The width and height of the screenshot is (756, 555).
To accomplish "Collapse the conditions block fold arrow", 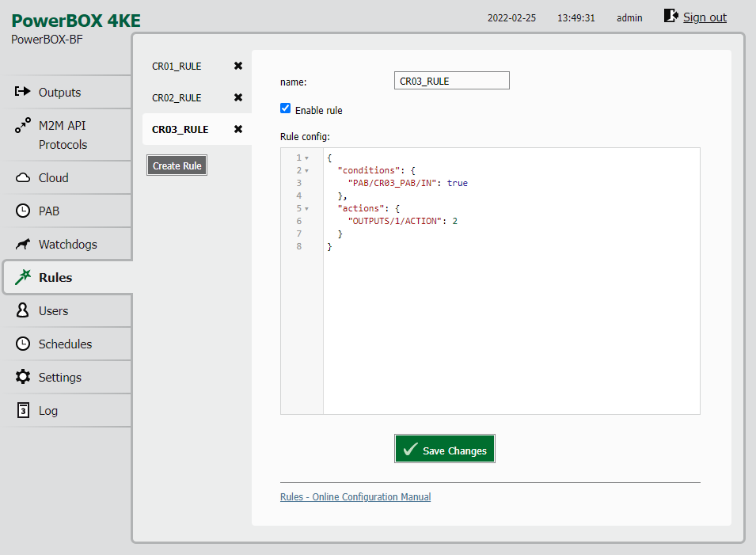I will click(306, 171).
